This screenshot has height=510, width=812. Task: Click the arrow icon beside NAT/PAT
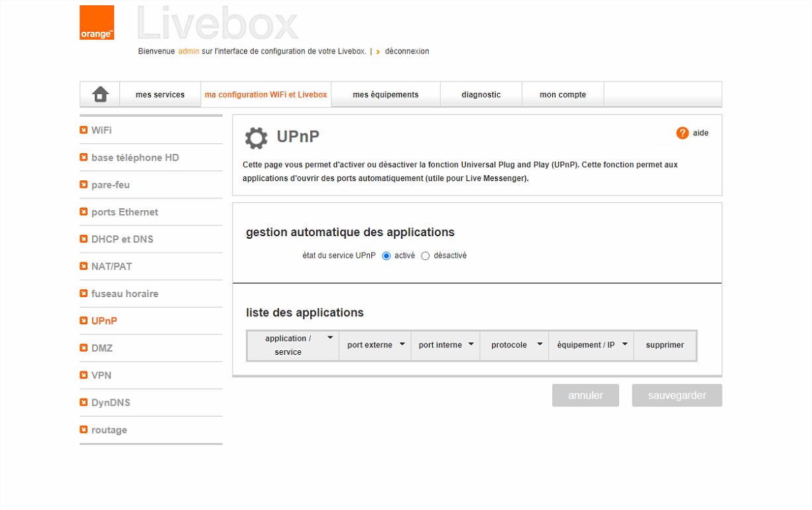pos(84,266)
